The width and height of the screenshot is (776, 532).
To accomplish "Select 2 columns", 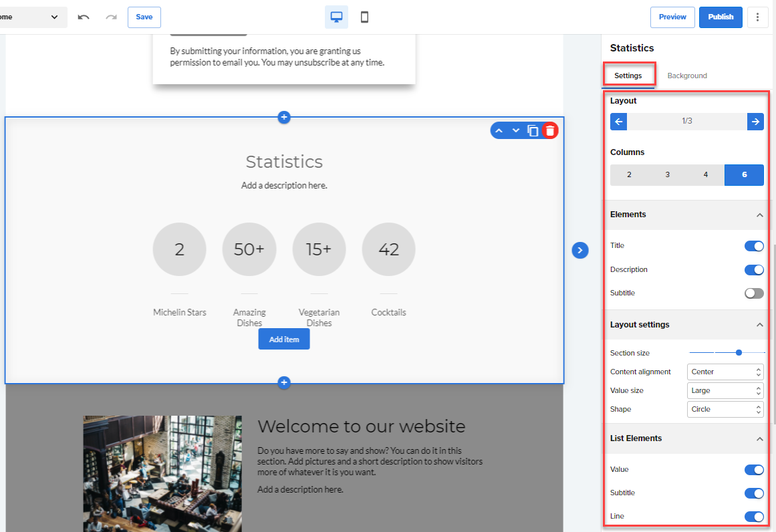I will (x=629, y=174).
